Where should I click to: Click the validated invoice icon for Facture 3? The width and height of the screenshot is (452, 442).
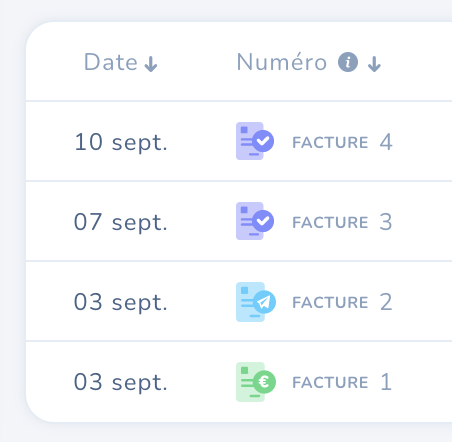(x=255, y=221)
